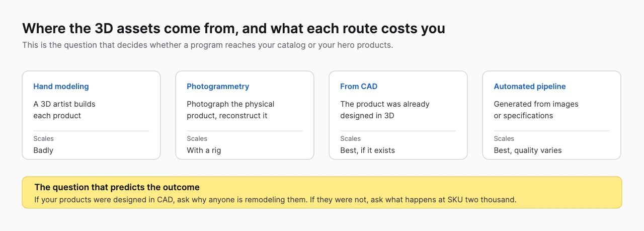The height and width of the screenshot is (231, 644).
Task: Select 'Photograph the physical product' description
Action: point(230,110)
